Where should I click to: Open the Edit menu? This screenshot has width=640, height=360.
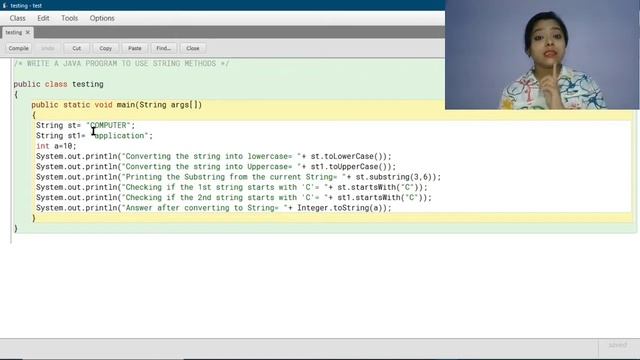[43, 18]
